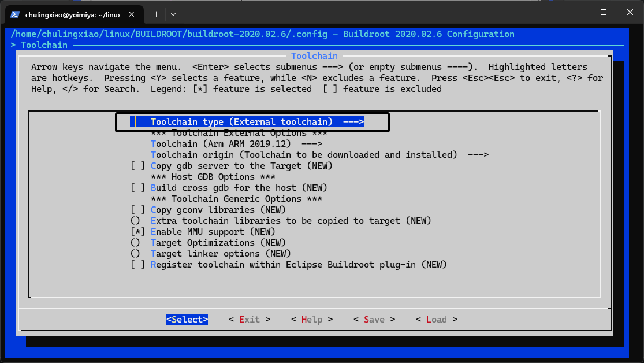Image resolution: width=644 pixels, height=363 pixels.
Task: Select the chulingxiao@yoimiya terminal tab
Action: (x=75, y=14)
